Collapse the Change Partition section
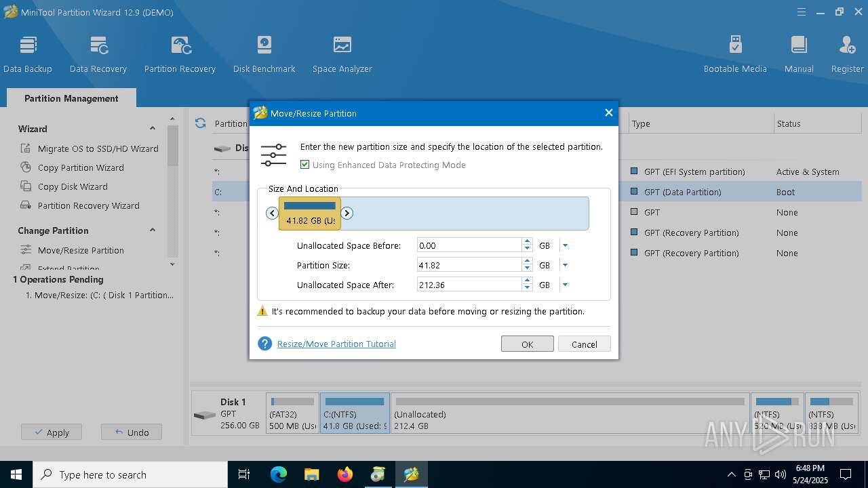Image resolution: width=868 pixels, height=488 pixels. coord(153,230)
